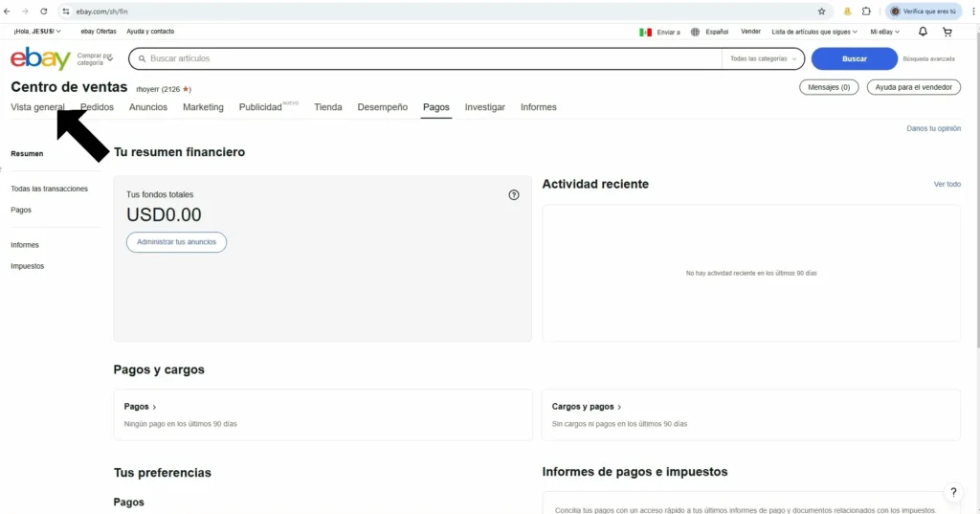The height and width of the screenshot is (514, 980).
Task: Open the Investigar tab
Action: [x=485, y=107]
